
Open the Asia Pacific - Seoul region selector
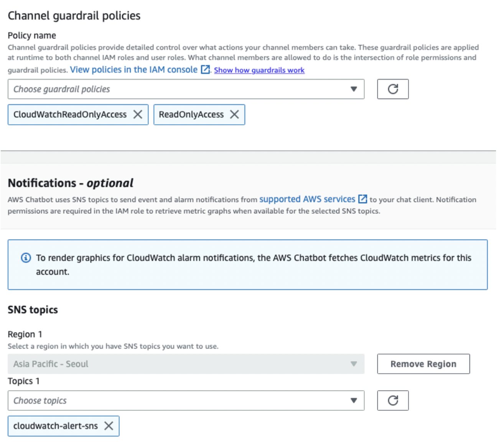[186, 363]
